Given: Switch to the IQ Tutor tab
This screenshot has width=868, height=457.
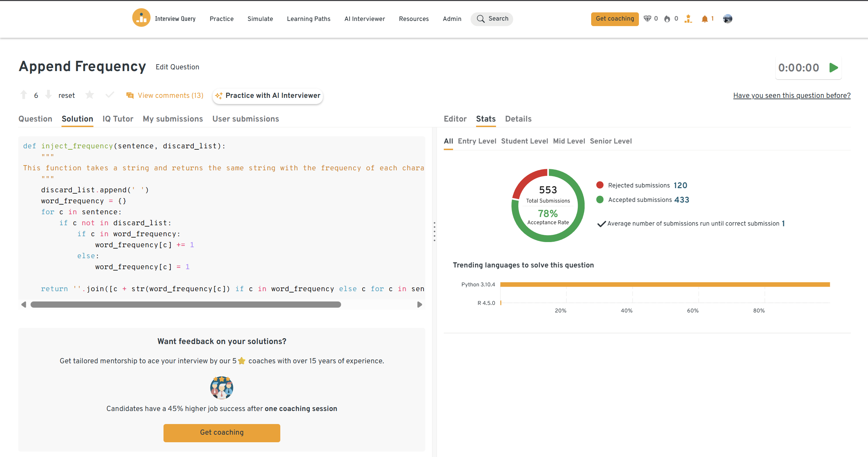Looking at the screenshot, I should point(118,119).
